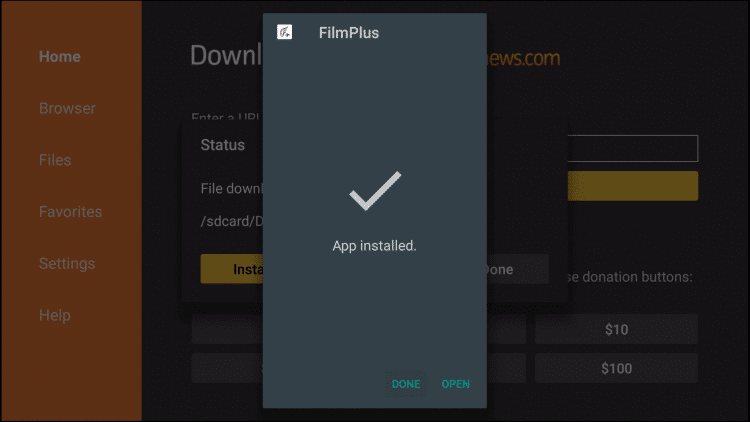
Task: Select the URL input field
Action: pyautogui.click(x=632, y=148)
